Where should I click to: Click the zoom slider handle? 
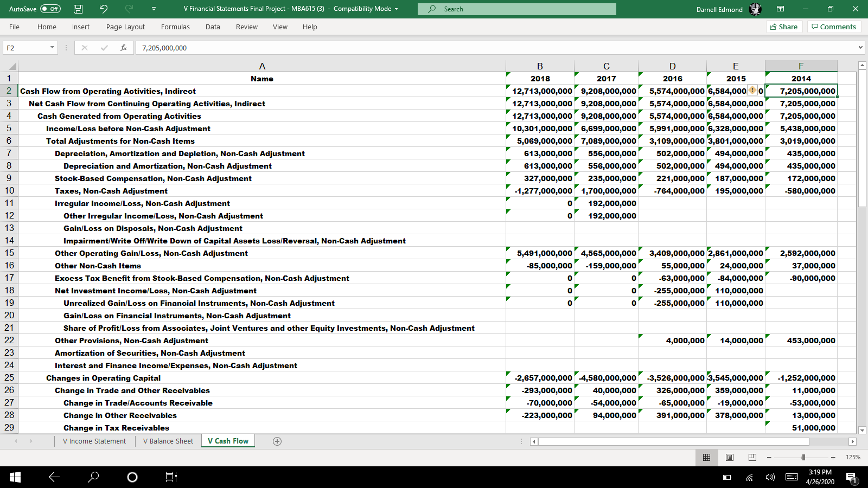point(803,457)
